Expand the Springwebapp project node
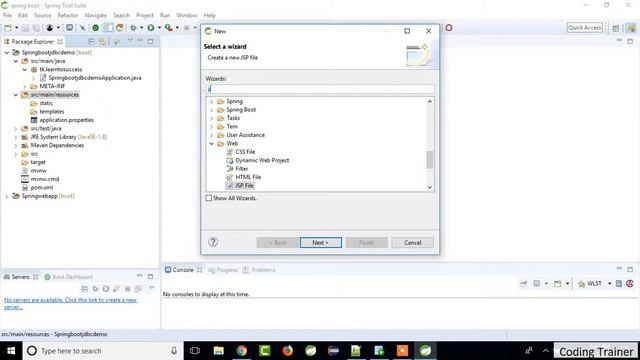This screenshot has height=360, width=640. pos(7,196)
